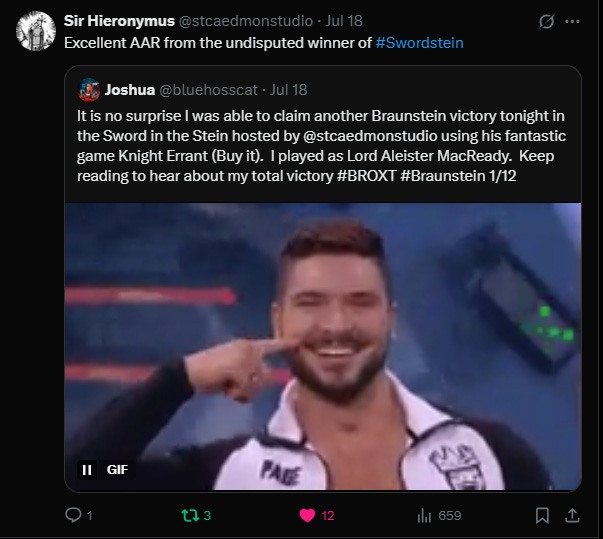Pause the playing GIF
Image resolution: width=603 pixels, height=539 pixels.
coord(87,469)
